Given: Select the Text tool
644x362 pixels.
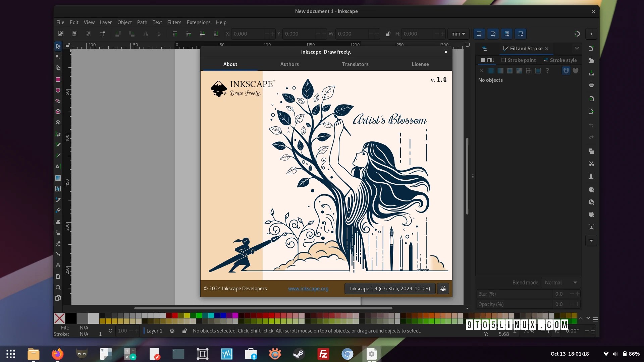Looking at the screenshot, I should pyautogui.click(x=58, y=167).
